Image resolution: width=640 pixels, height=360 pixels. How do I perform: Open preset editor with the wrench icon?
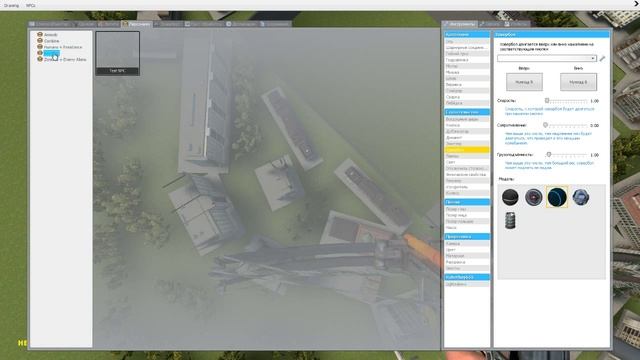(x=602, y=59)
